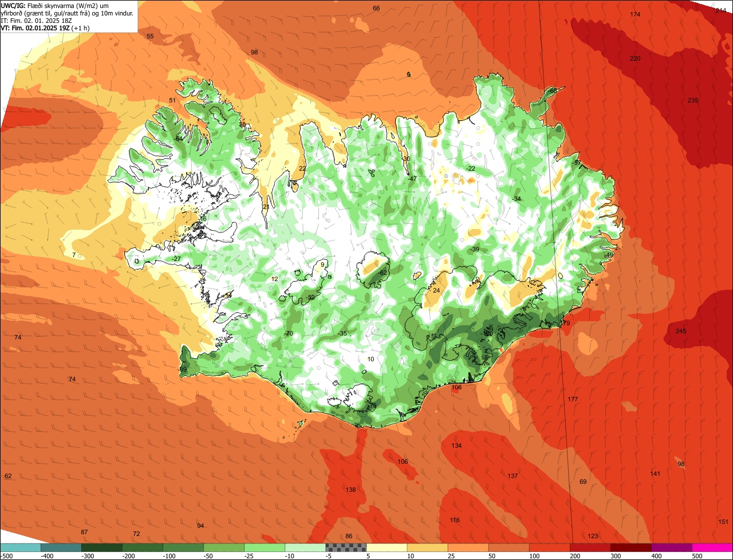
Task: Click the map value 141
Action: click(655, 473)
